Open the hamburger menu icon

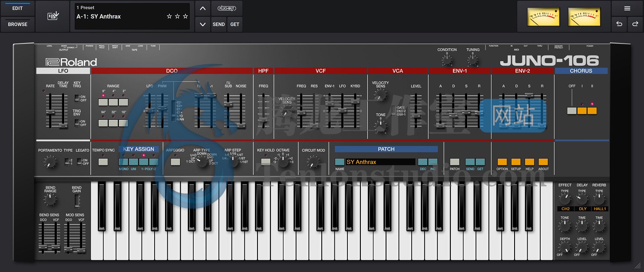pyautogui.click(x=627, y=8)
